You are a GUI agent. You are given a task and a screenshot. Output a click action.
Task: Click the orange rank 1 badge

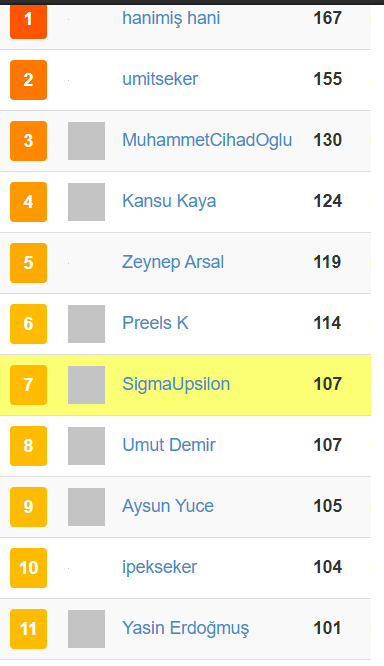point(28,22)
